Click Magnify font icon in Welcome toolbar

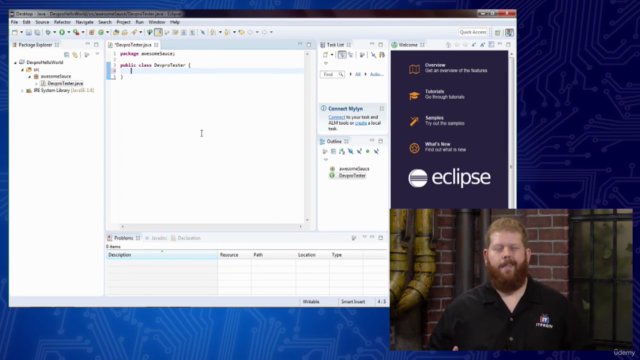[x=482, y=44]
